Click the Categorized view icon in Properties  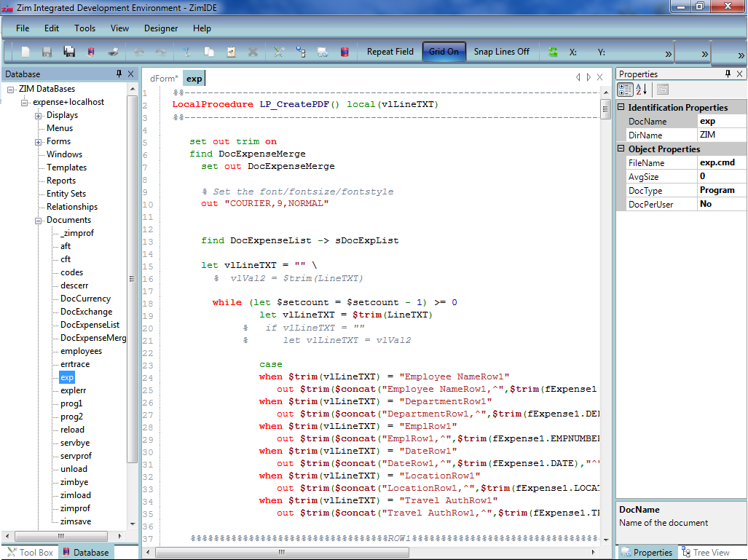pos(625,90)
